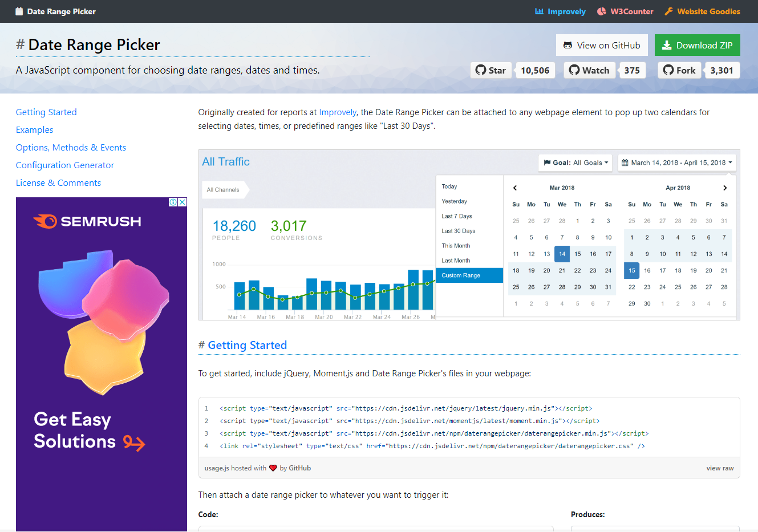
Task: Select March 14 highlighted start date
Action: (562, 254)
